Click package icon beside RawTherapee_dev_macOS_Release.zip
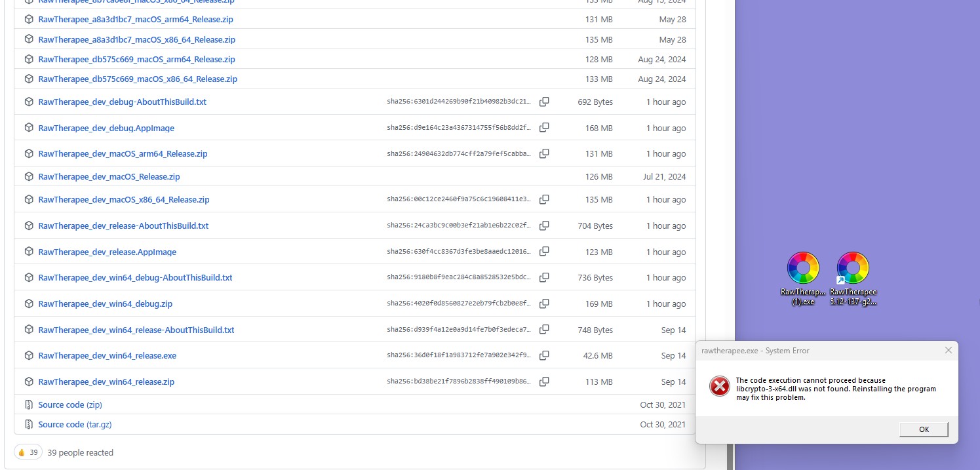Viewport: 980px width, 470px height. 29,176
